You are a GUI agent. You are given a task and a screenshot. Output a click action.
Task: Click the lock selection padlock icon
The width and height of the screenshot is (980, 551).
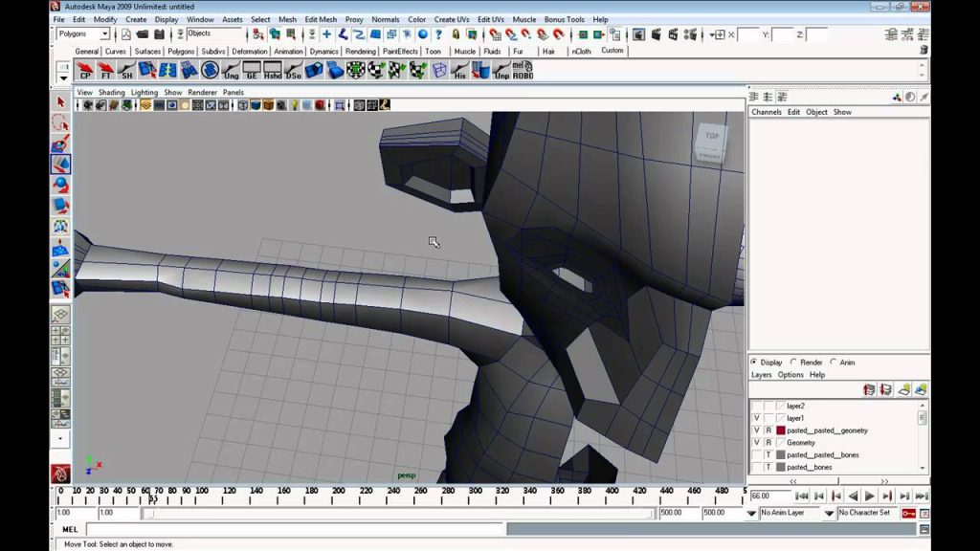[x=456, y=34]
